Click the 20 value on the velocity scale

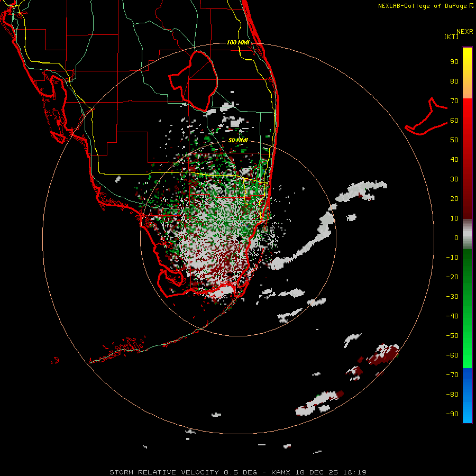pyautogui.click(x=454, y=199)
